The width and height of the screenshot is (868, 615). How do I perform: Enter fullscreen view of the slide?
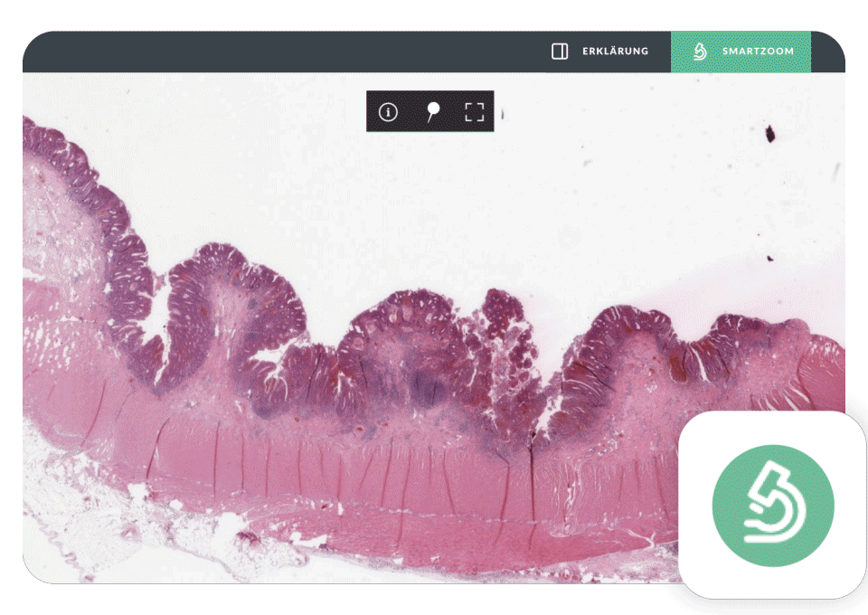tap(475, 112)
